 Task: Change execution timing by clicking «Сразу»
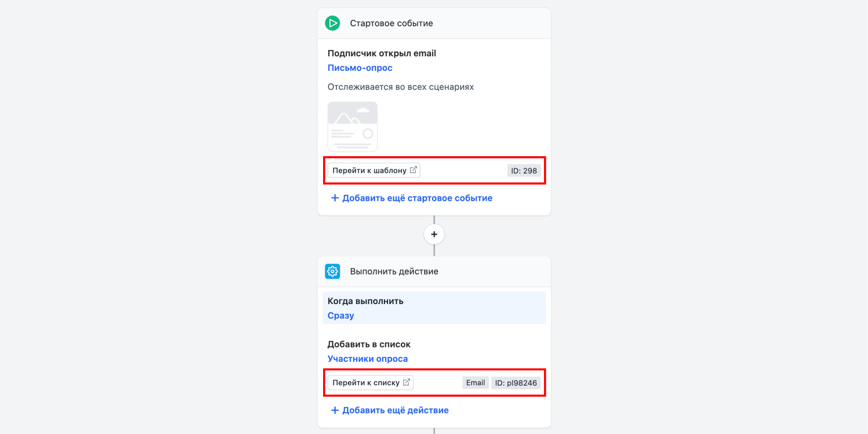(341, 316)
